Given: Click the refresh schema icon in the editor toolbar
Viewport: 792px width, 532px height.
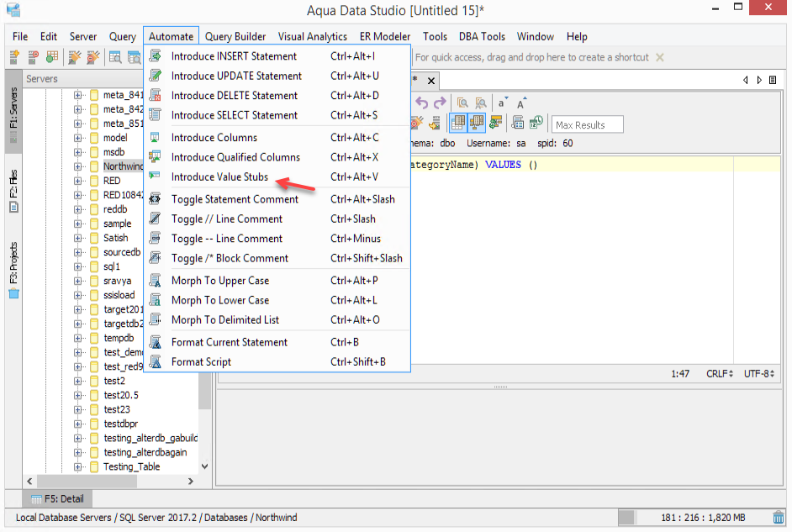Looking at the screenshot, I should point(495,123).
